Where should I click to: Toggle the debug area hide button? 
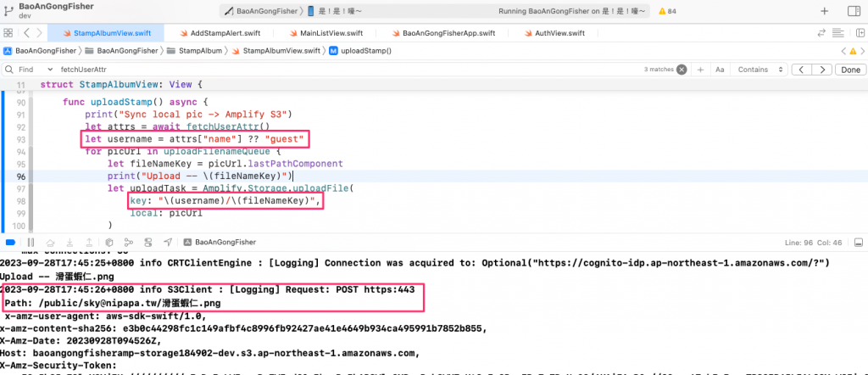click(858, 243)
